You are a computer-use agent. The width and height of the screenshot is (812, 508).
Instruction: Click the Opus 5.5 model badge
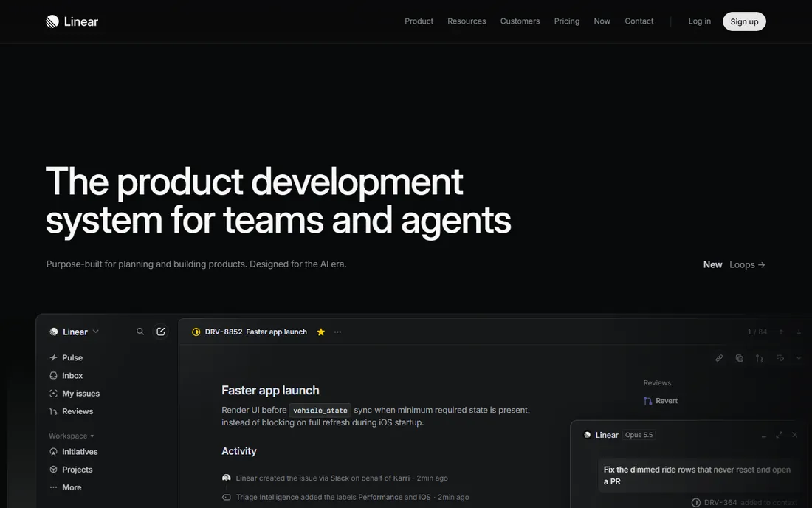(639, 435)
